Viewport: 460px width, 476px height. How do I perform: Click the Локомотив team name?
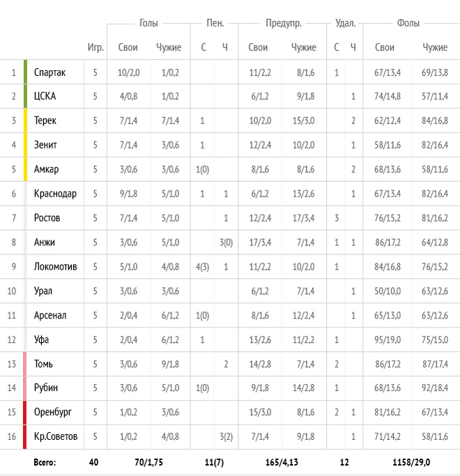[x=55, y=266]
